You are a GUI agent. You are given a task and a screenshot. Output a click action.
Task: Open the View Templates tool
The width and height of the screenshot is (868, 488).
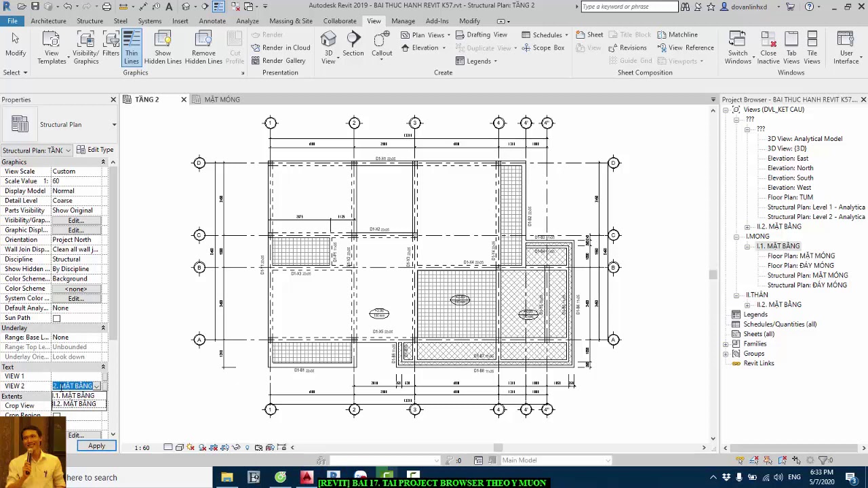click(x=52, y=47)
